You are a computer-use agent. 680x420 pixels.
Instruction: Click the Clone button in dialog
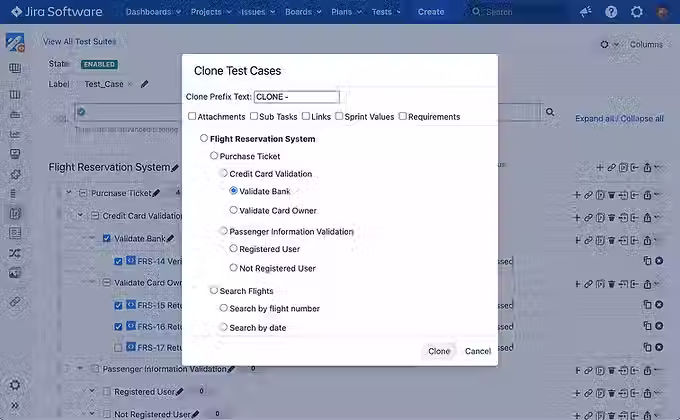[439, 351]
